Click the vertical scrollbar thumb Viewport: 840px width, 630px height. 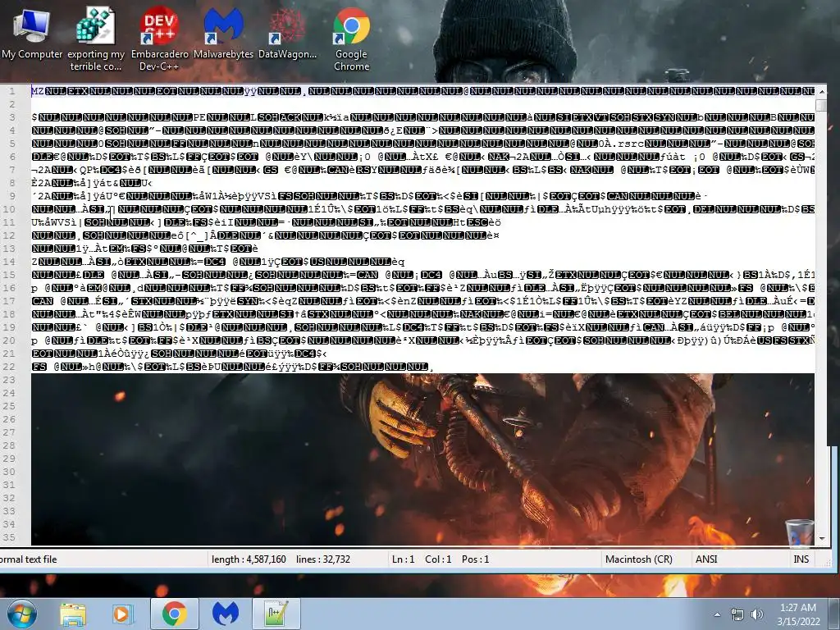(820, 105)
